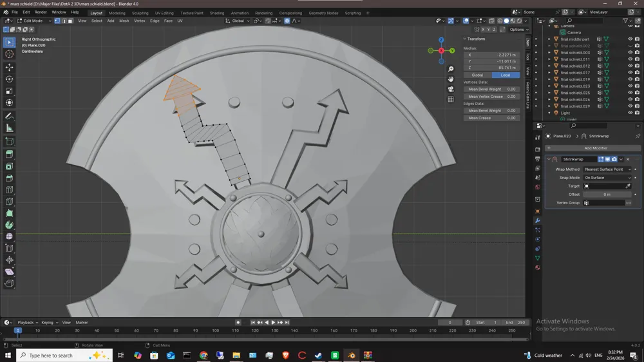
Task: Open the Vertex menu
Action: (140, 21)
